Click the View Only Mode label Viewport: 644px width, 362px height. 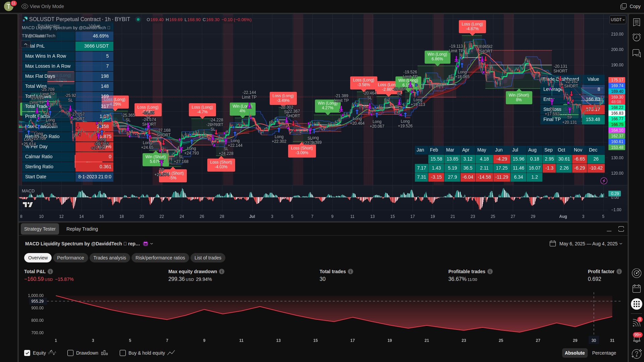coord(47,6)
